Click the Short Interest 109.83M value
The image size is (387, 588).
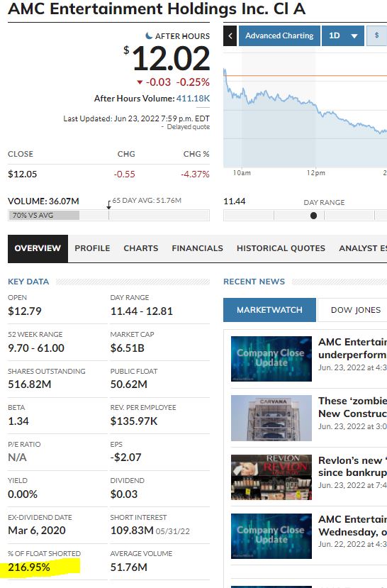coord(132,531)
